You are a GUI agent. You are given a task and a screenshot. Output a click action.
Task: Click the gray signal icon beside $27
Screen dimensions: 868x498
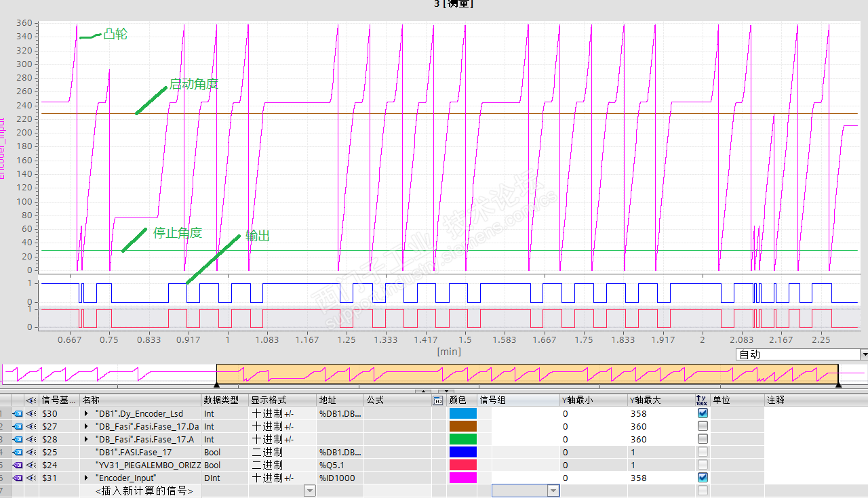click(32, 426)
